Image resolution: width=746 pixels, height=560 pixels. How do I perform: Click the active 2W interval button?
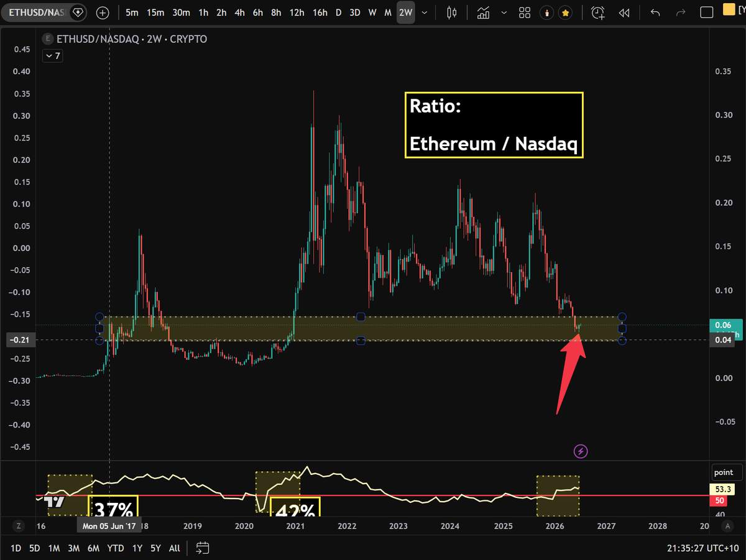coord(406,12)
